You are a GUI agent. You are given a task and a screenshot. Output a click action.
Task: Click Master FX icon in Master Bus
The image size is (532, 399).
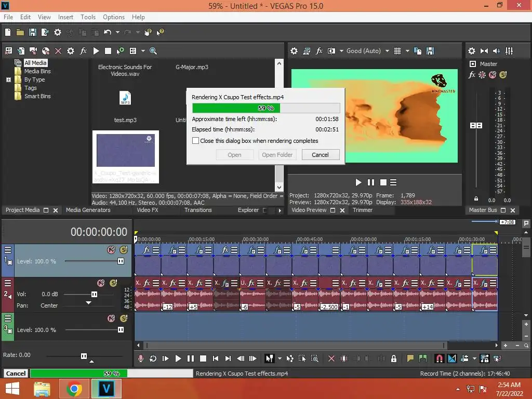click(x=472, y=75)
